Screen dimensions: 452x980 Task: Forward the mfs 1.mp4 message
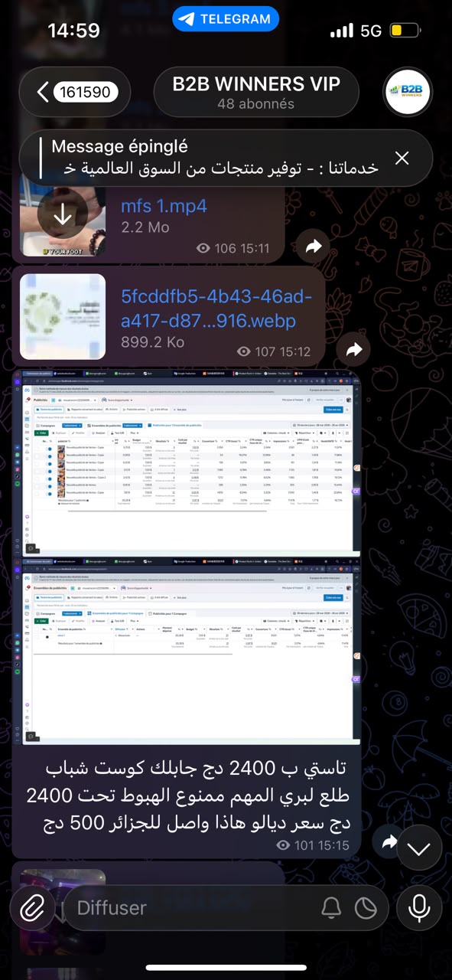click(x=314, y=247)
